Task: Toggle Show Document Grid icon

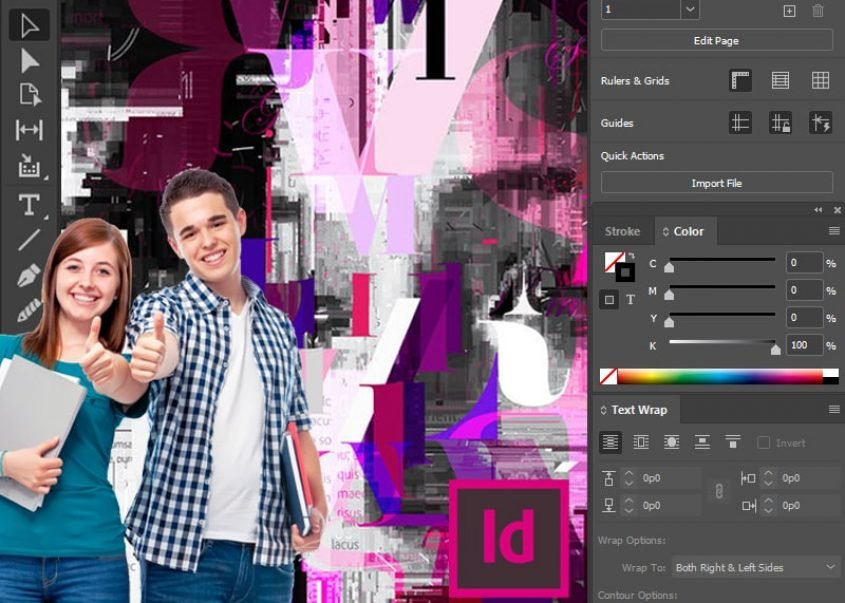Action: (x=820, y=80)
